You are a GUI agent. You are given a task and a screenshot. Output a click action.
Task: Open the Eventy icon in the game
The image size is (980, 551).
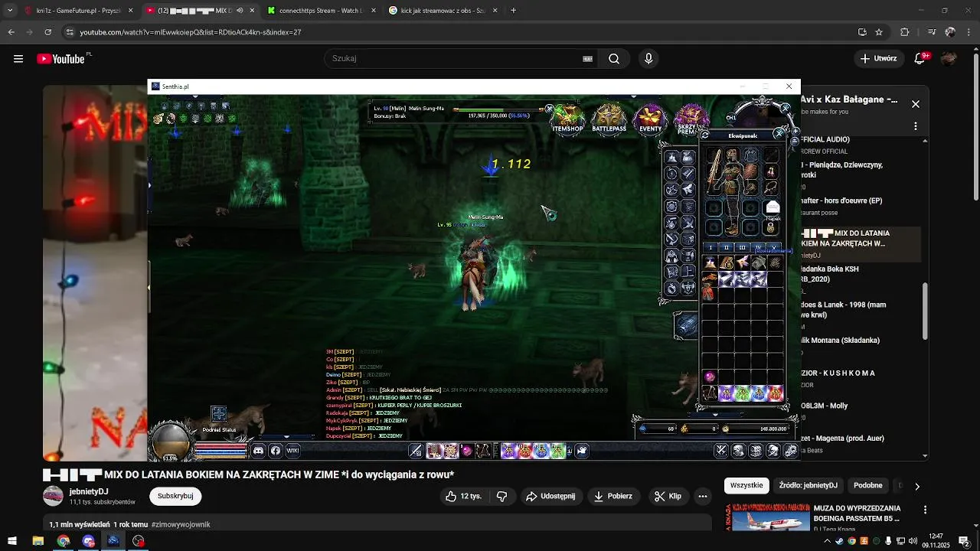tap(650, 119)
